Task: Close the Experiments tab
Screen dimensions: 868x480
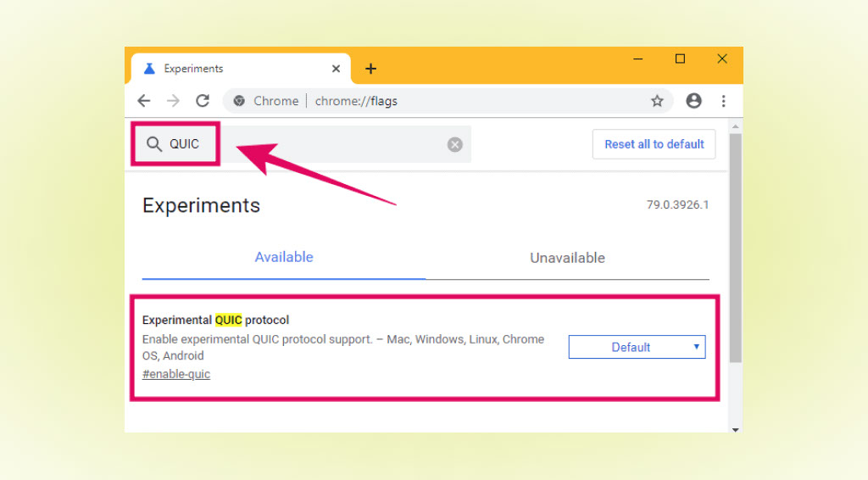Action: click(x=336, y=69)
